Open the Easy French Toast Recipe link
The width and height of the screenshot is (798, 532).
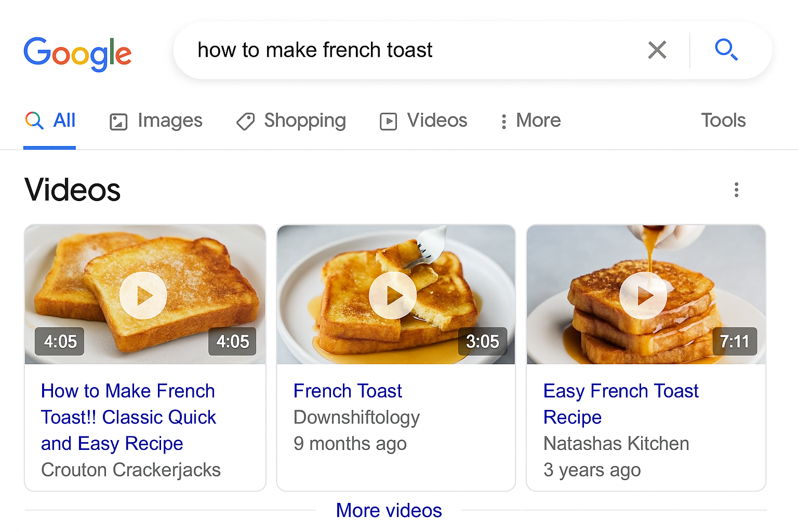tap(620, 404)
